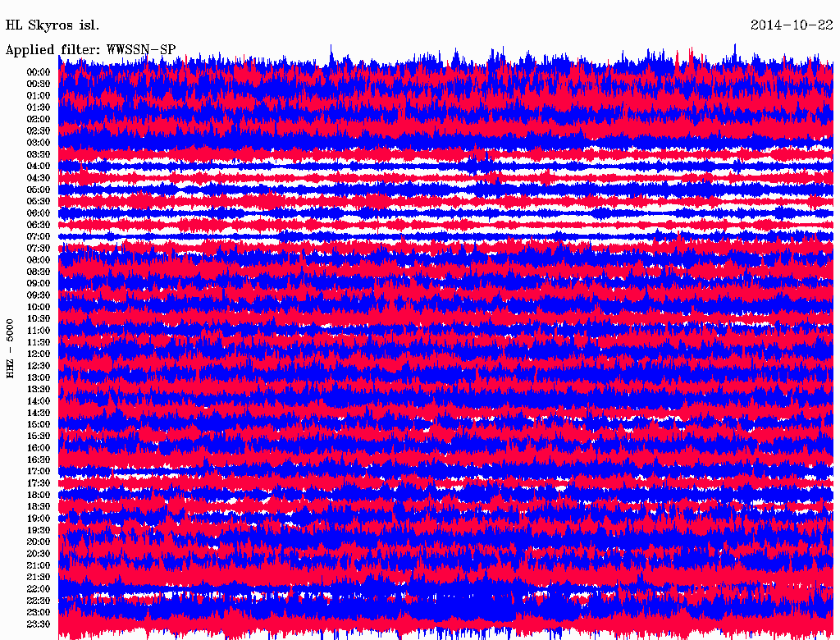Select the 11:30 time label
Image resolution: width=840 pixels, height=640 pixels.
tap(38, 342)
